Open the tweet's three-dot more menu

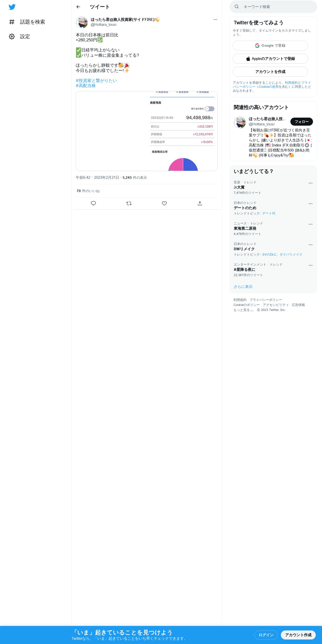pos(215,20)
